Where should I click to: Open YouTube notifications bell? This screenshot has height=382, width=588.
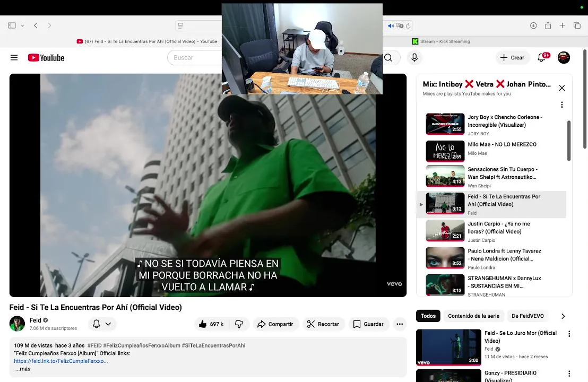[541, 57]
